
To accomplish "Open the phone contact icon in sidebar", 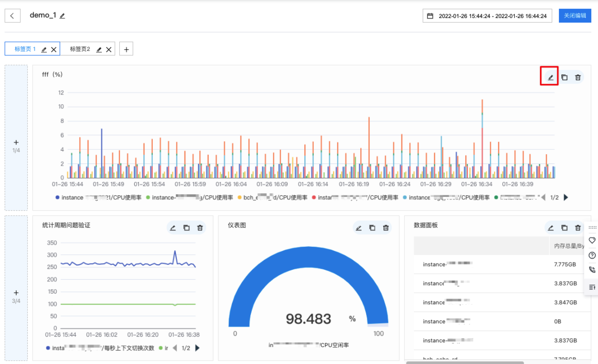I will point(592,270).
